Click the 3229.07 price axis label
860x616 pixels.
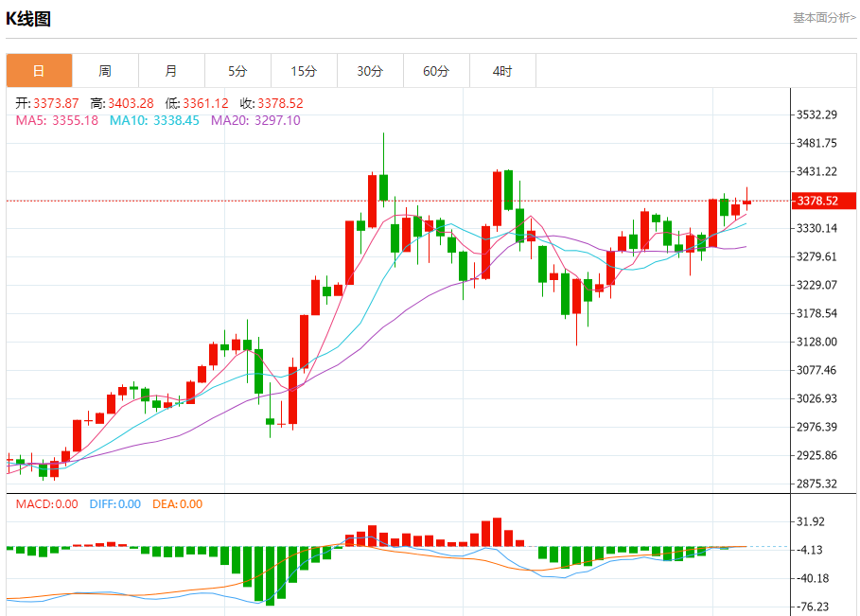tap(816, 285)
